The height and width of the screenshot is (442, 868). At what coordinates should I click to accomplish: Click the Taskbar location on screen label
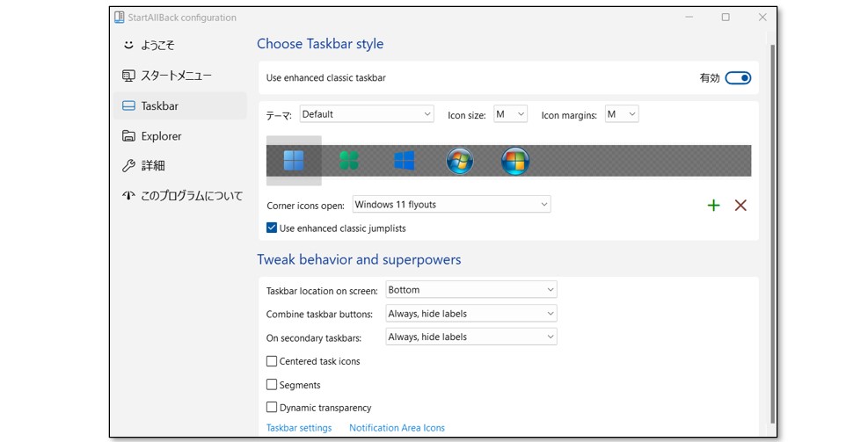pos(322,291)
